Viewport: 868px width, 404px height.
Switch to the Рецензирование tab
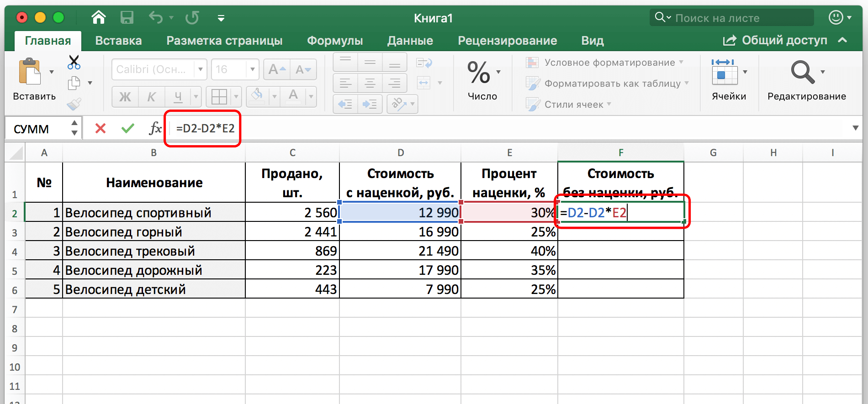508,41
